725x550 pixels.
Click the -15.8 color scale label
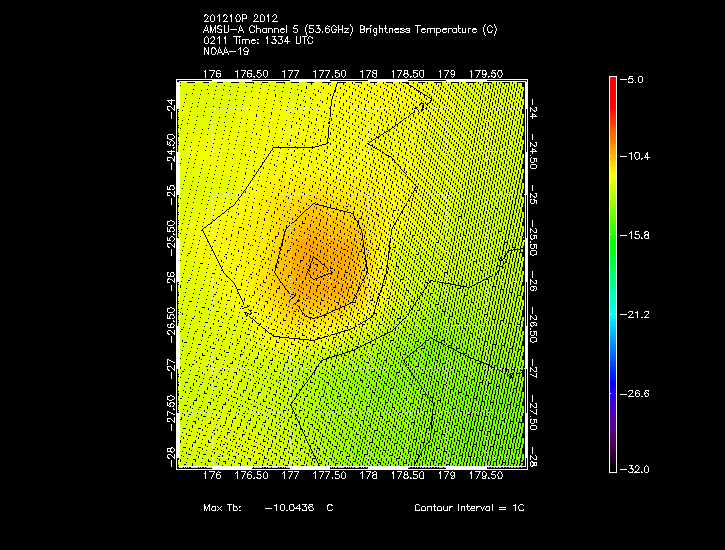point(639,236)
